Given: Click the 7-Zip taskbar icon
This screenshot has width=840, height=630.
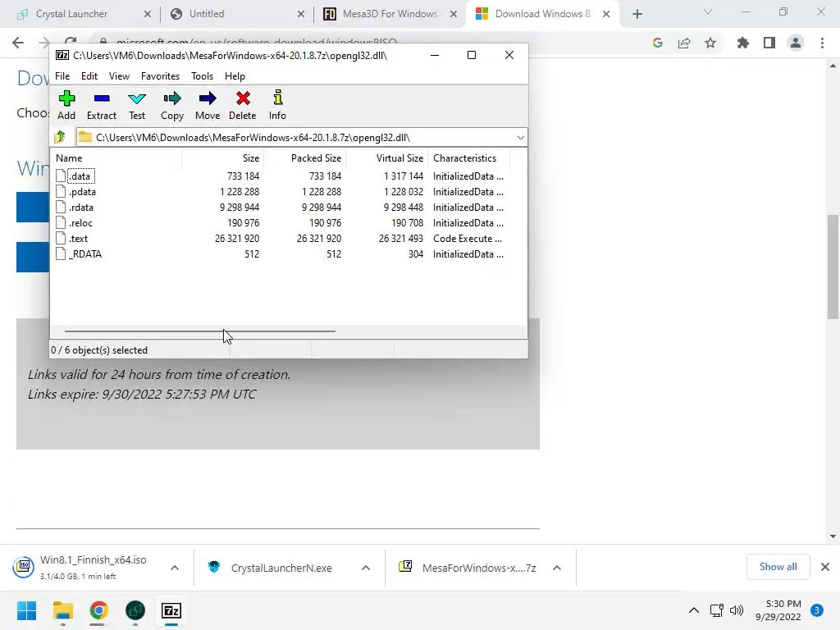Looking at the screenshot, I should click(x=171, y=610).
